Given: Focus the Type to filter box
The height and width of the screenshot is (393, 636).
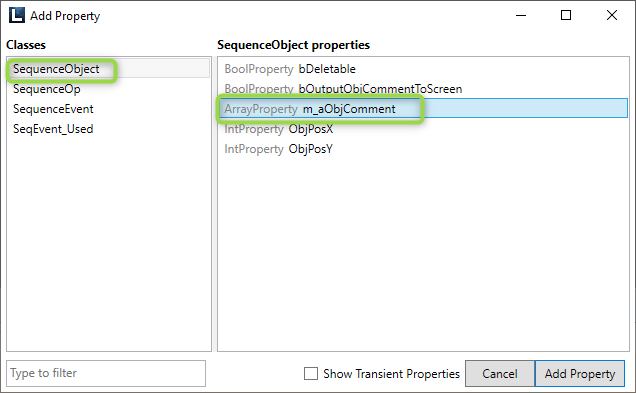Looking at the screenshot, I should [106, 373].
